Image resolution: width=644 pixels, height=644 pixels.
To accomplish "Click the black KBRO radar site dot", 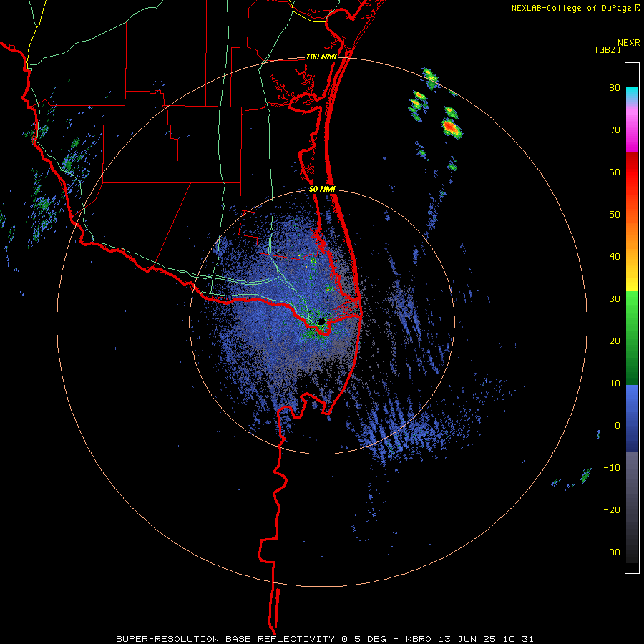I will [321, 321].
